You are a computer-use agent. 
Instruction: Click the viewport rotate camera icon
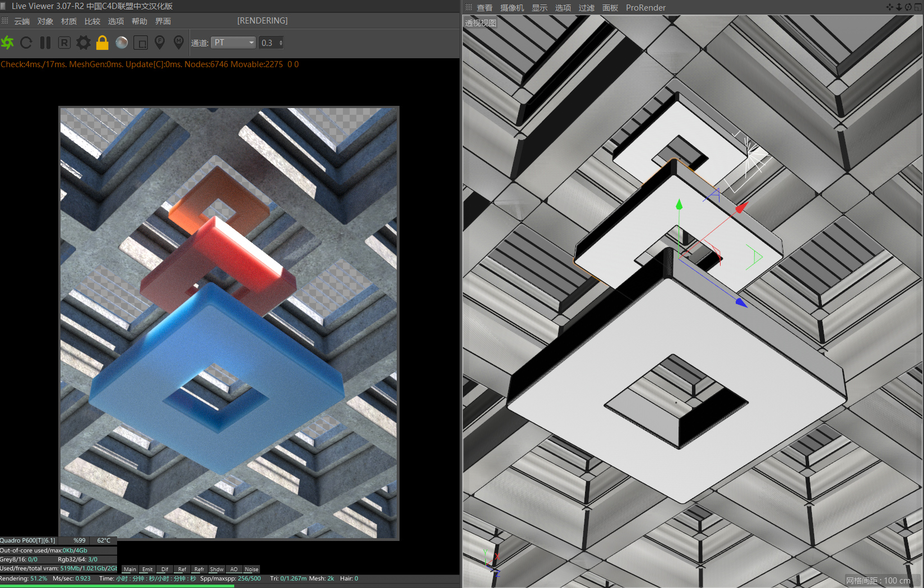[x=908, y=7]
